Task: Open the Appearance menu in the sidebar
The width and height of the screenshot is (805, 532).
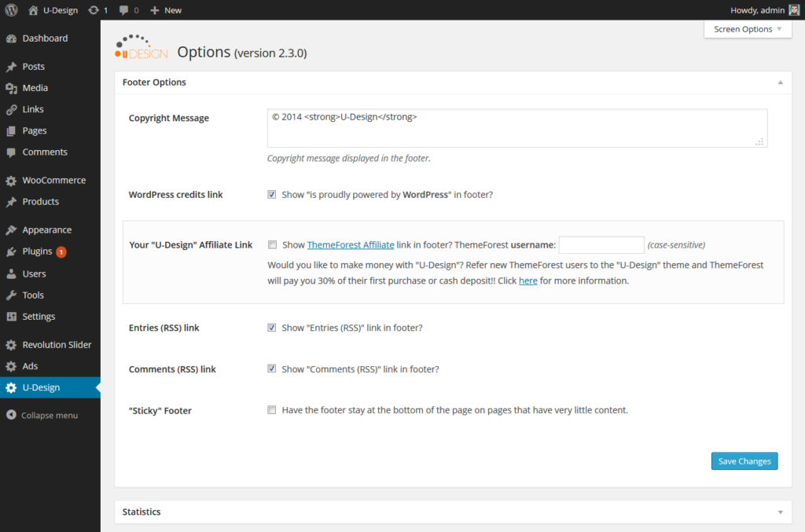Action: (44, 229)
